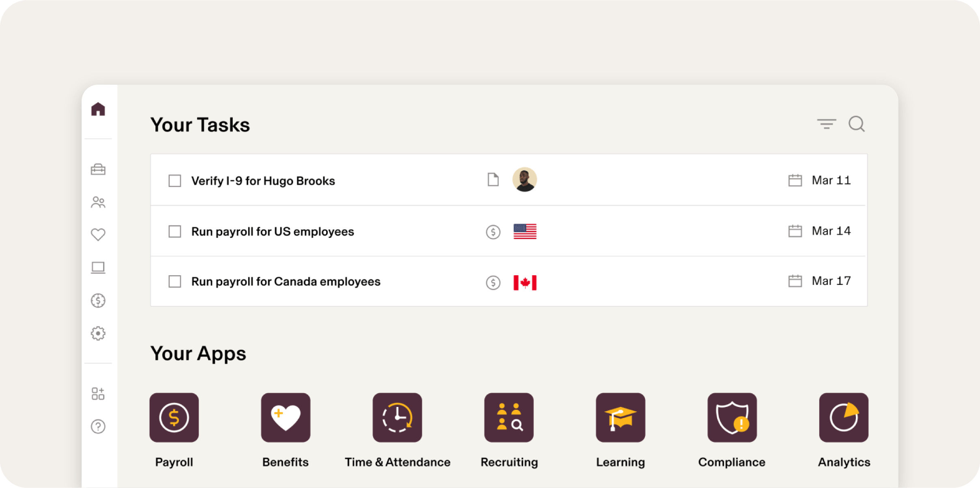Open the Time & Attendance app
Screen dimensions: 980x488
[397, 417]
